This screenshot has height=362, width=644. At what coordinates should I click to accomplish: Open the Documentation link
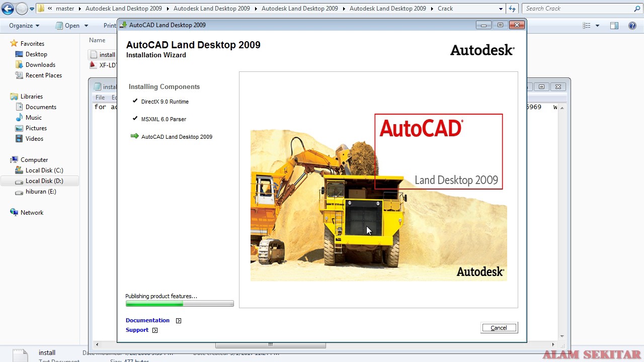(147, 320)
